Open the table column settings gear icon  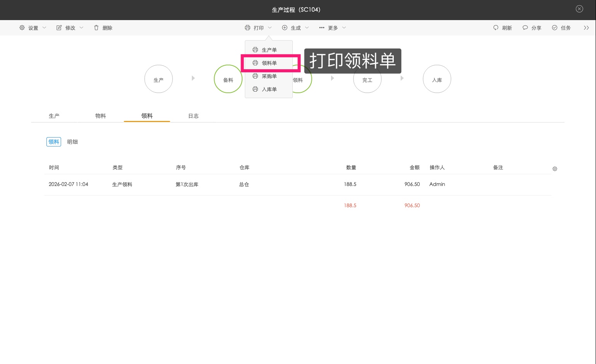555,168
